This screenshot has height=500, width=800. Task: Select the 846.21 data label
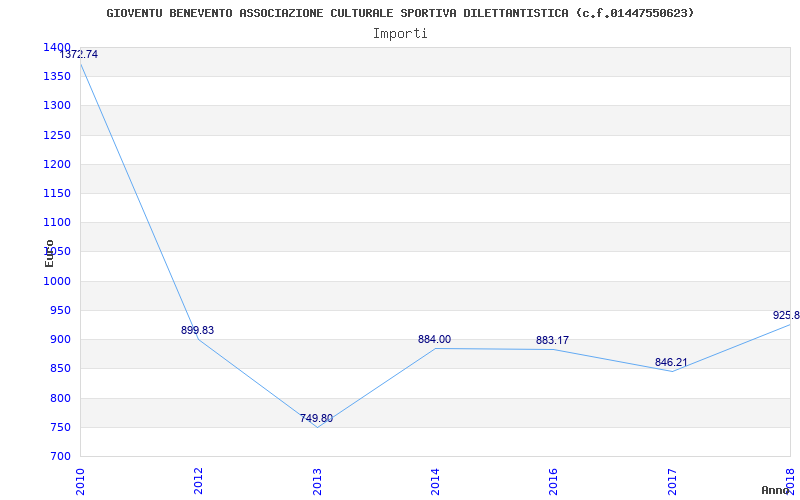pos(671,363)
